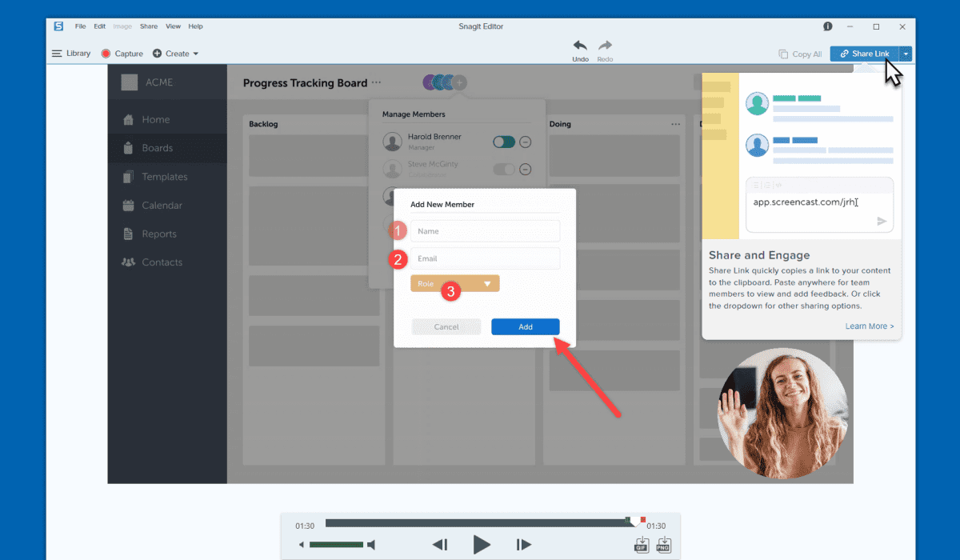Image resolution: width=960 pixels, height=560 pixels.
Task: Export the current frame as GIF
Action: click(x=641, y=545)
